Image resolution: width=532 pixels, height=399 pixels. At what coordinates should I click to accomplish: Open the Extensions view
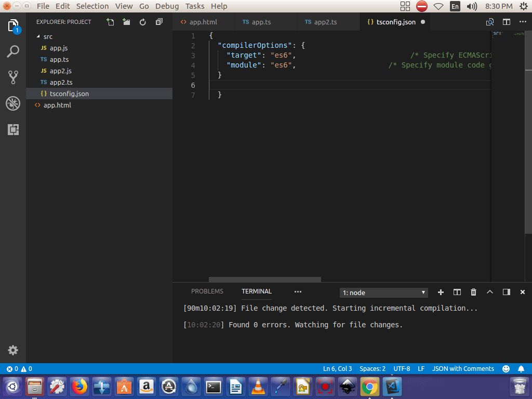13,129
